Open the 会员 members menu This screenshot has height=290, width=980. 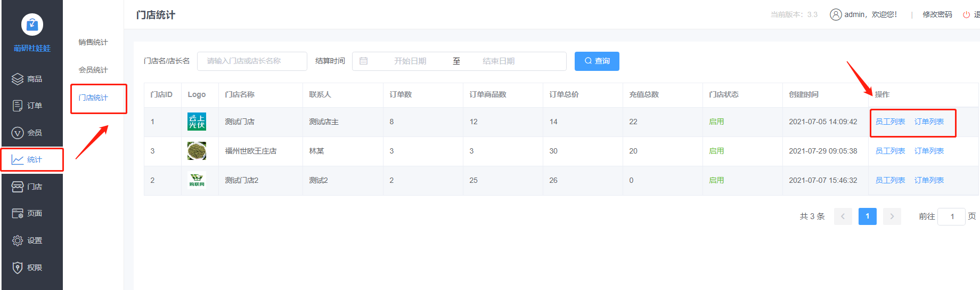coord(32,133)
